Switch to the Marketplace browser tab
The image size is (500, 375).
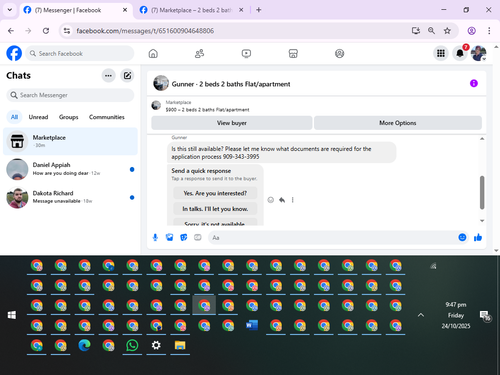click(192, 10)
